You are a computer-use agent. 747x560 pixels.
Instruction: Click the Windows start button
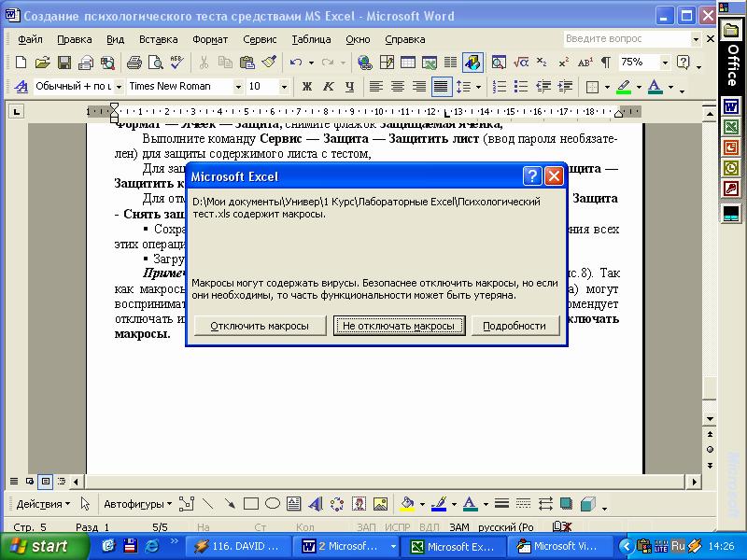(x=44, y=546)
